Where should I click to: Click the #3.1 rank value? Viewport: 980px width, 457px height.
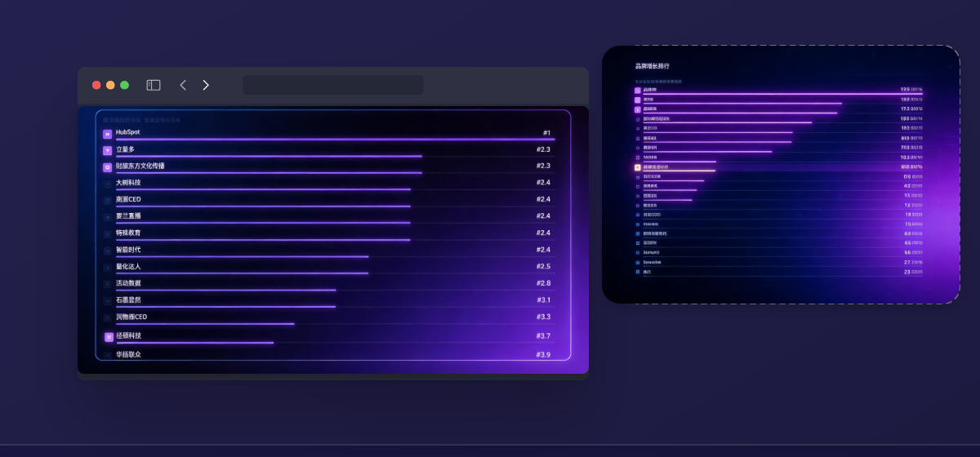point(543,300)
